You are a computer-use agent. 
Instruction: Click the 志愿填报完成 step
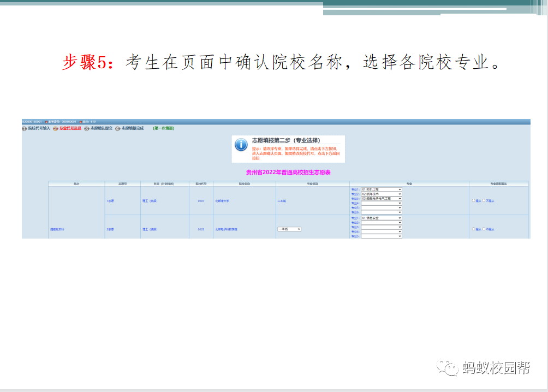coord(133,128)
